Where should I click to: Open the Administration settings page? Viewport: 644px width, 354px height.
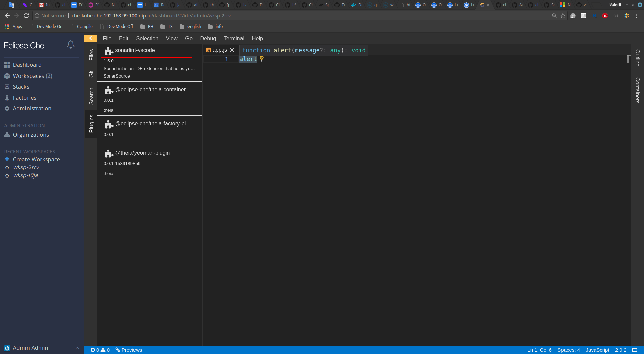pyautogui.click(x=32, y=108)
